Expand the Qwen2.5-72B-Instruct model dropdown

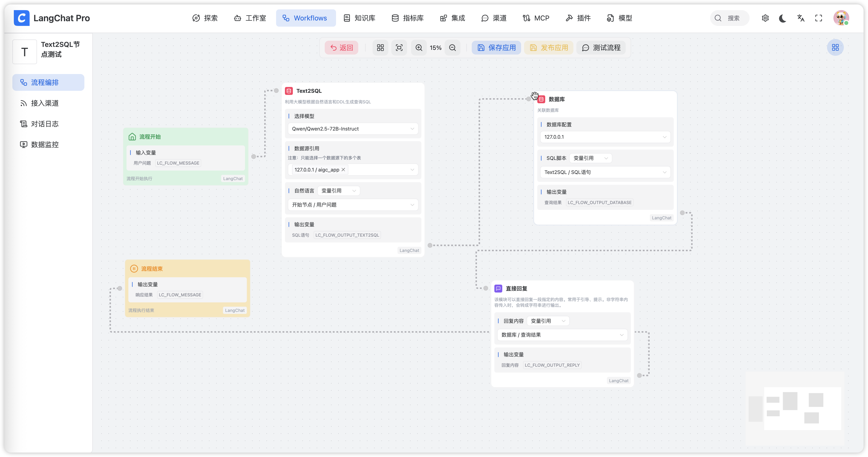(x=353, y=129)
